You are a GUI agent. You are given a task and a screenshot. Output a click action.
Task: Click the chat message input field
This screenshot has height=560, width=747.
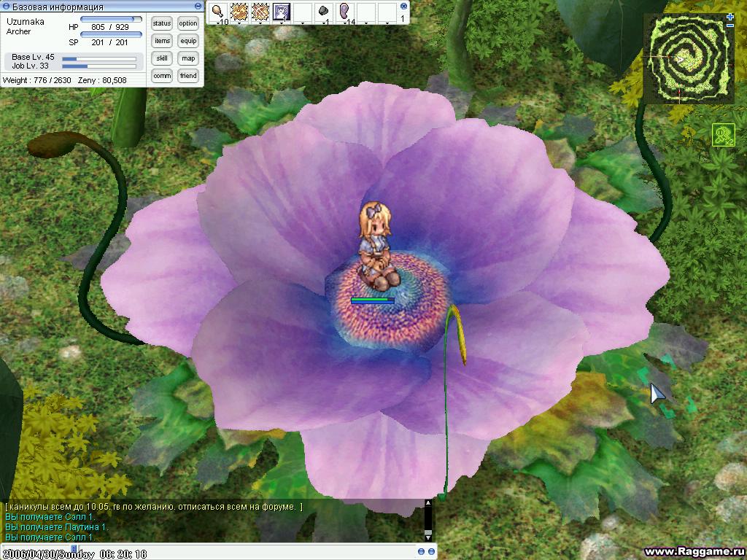point(219,551)
